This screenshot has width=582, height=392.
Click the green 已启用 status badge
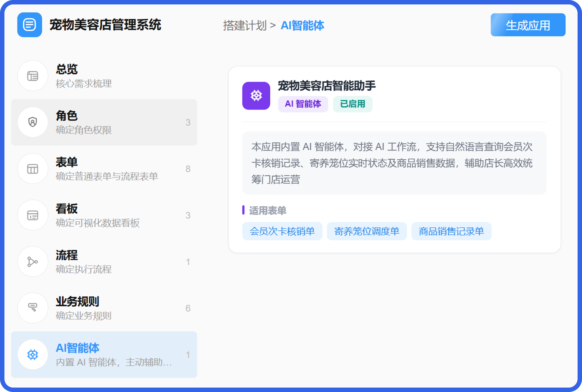tap(353, 104)
